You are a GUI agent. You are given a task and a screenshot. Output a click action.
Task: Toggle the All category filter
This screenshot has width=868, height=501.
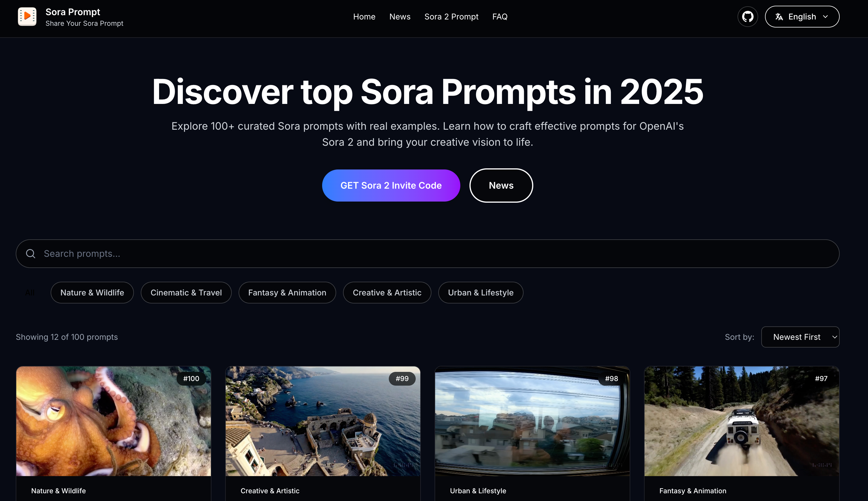[x=30, y=293]
